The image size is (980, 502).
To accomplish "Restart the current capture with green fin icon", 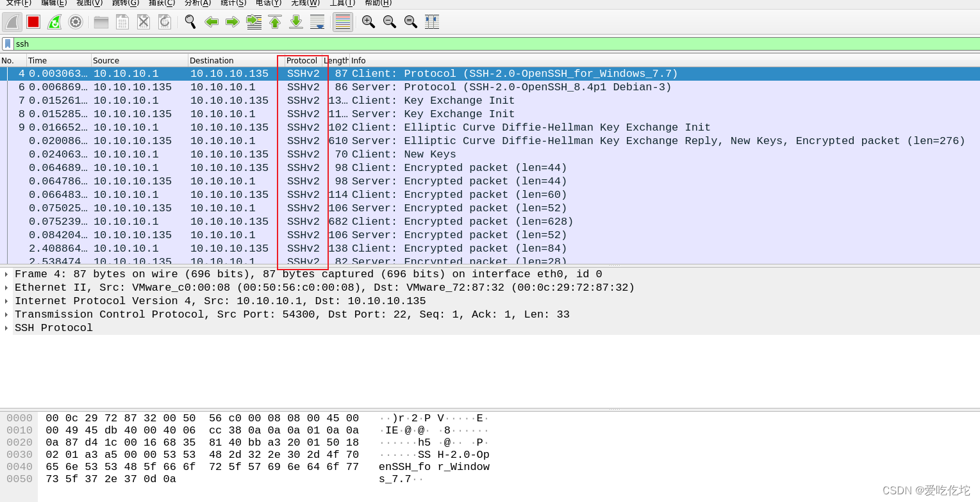I will point(54,22).
